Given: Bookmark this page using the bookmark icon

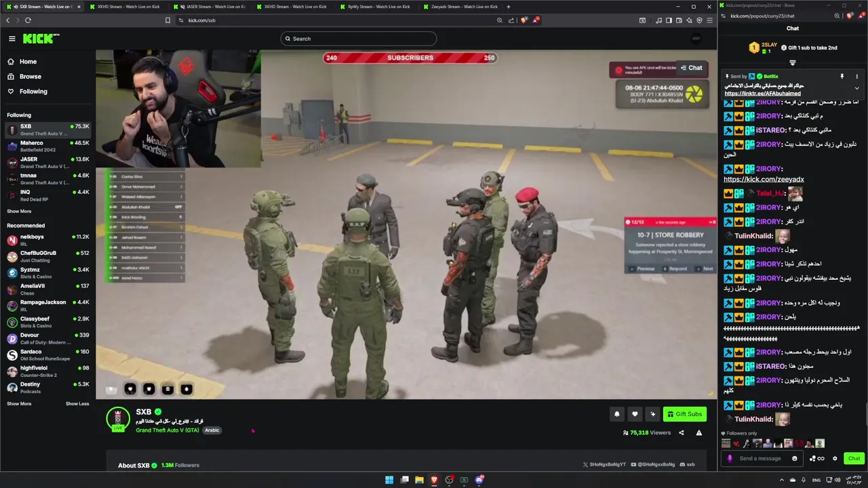Looking at the screenshot, I should click(167, 20).
